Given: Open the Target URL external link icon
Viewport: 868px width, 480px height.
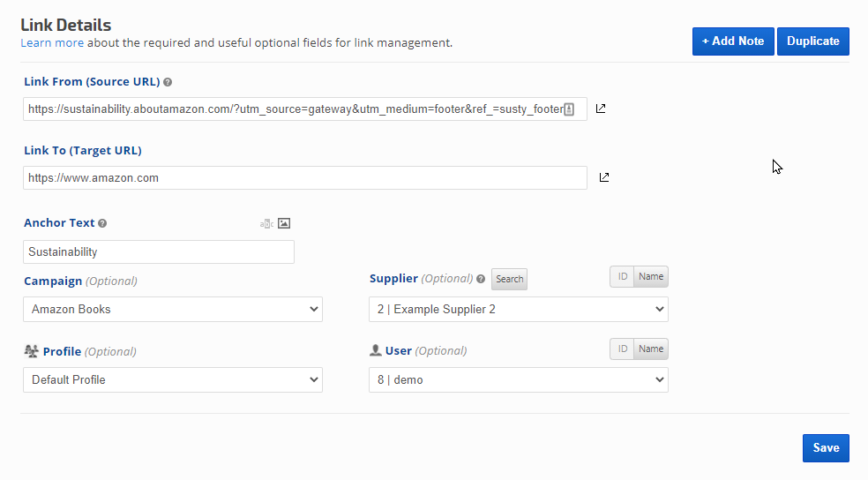Looking at the screenshot, I should [x=604, y=177].
